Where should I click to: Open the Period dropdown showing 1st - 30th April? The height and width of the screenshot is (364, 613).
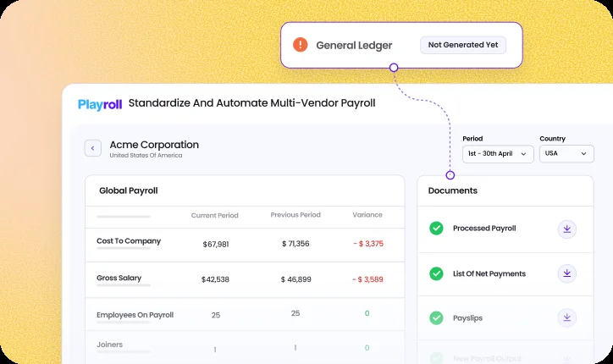498,154
